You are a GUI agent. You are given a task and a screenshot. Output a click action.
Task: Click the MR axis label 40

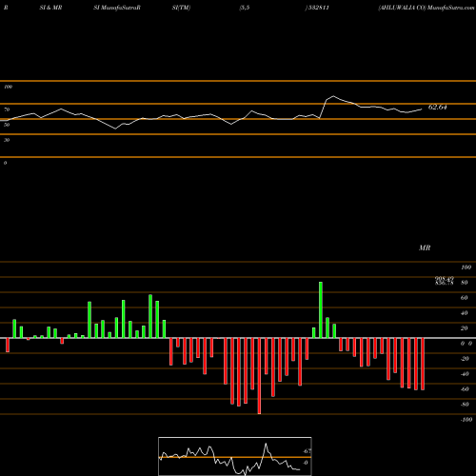464,313
